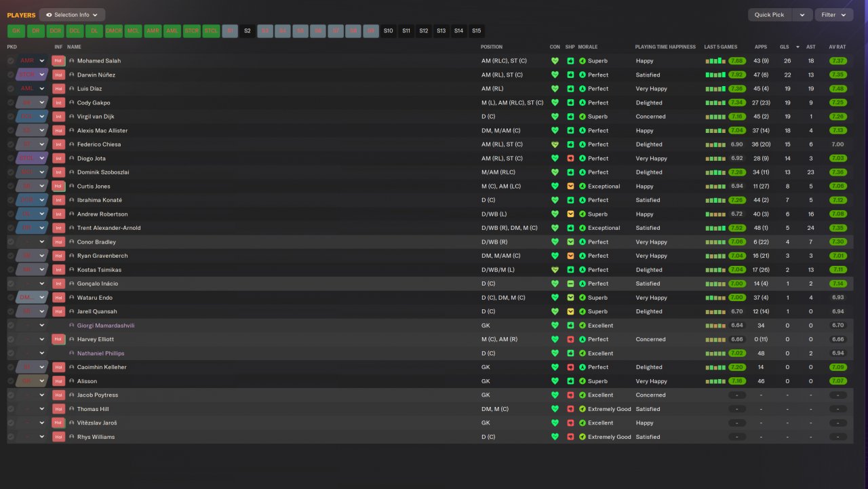
Task: Click the Quick Pick button
Action: coord(770,15)
